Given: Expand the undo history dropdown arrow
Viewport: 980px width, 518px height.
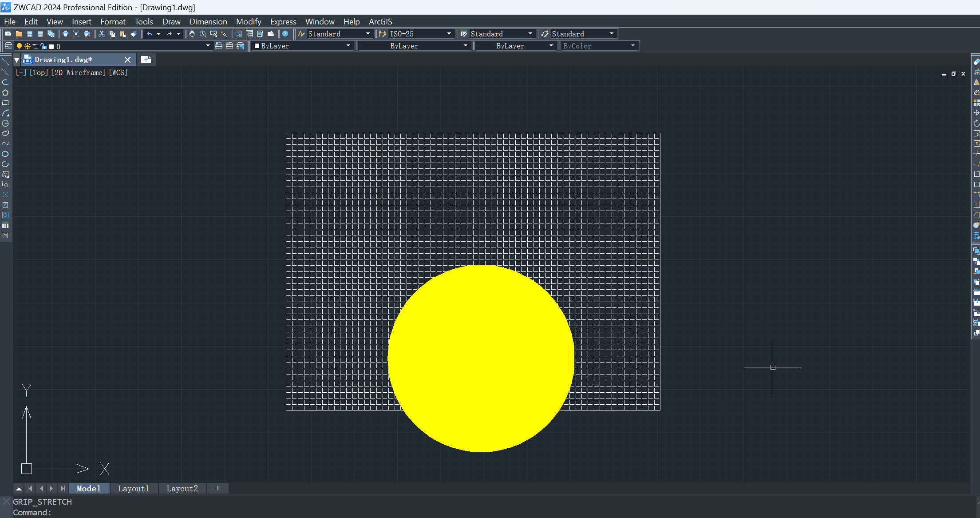Looking at the screenshot, I should [159, 34].
